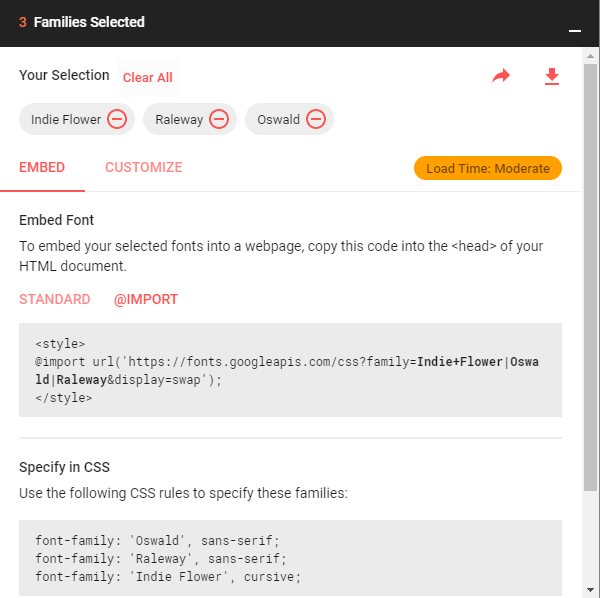Click the Oswald chip label

[x=278, y=120]
